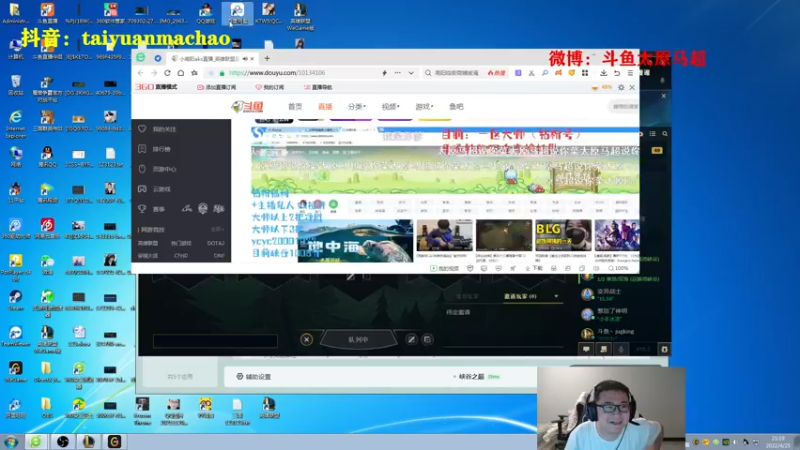Open the League of Legends icon in the taskbar

(x=88, y=442)
